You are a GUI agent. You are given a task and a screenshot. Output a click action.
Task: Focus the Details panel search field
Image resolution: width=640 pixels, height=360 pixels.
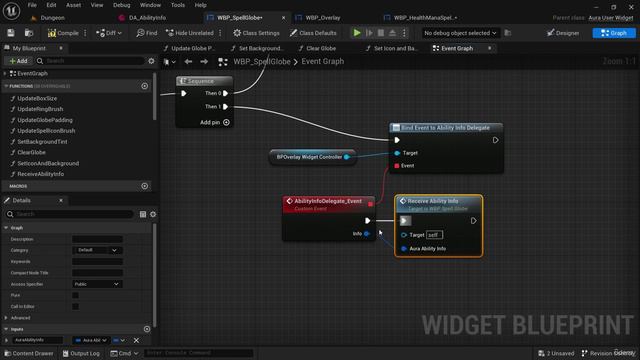point(69,214)
